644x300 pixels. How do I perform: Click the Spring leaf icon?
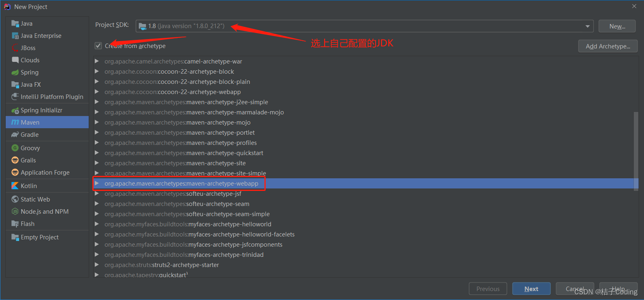(x=15, y=72)
